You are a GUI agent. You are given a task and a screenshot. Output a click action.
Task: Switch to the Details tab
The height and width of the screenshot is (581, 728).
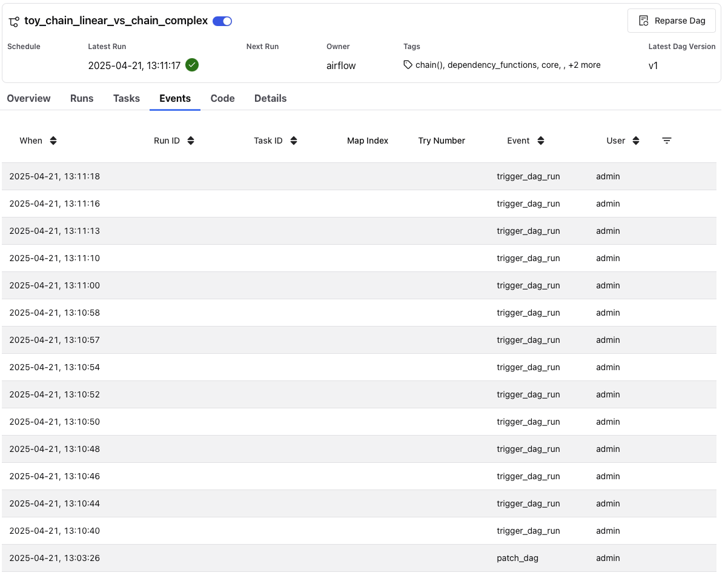[x=270, y=98]
